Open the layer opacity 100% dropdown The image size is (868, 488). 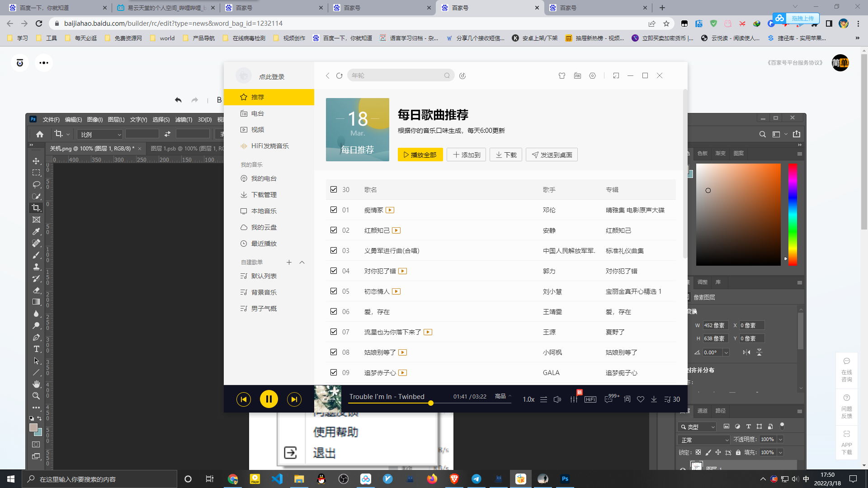point(780,440)
